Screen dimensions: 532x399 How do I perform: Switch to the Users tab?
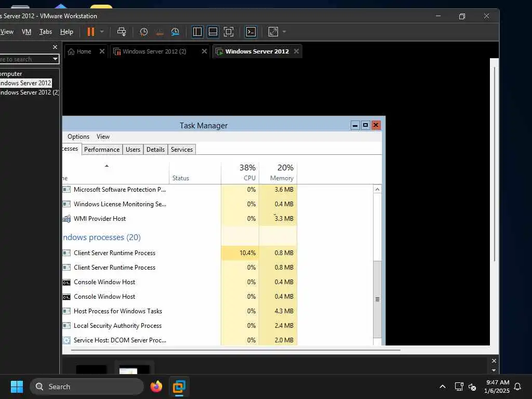pos(133,150)
